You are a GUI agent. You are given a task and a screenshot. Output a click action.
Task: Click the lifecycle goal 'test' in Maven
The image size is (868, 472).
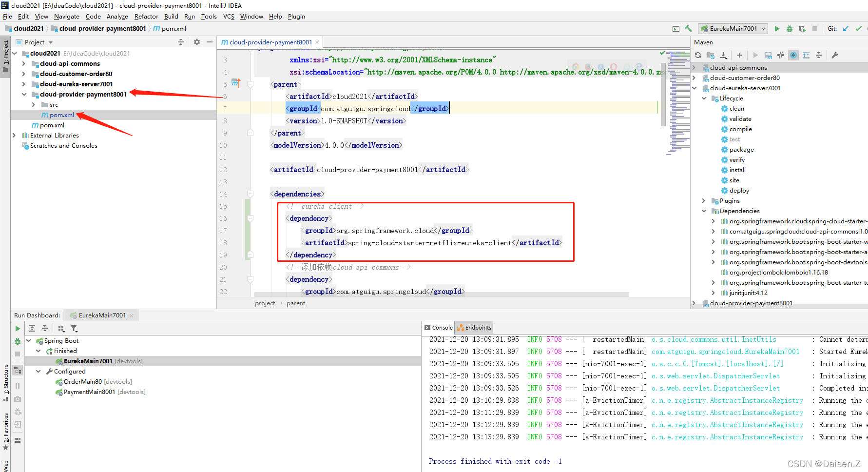coord(734,139)
